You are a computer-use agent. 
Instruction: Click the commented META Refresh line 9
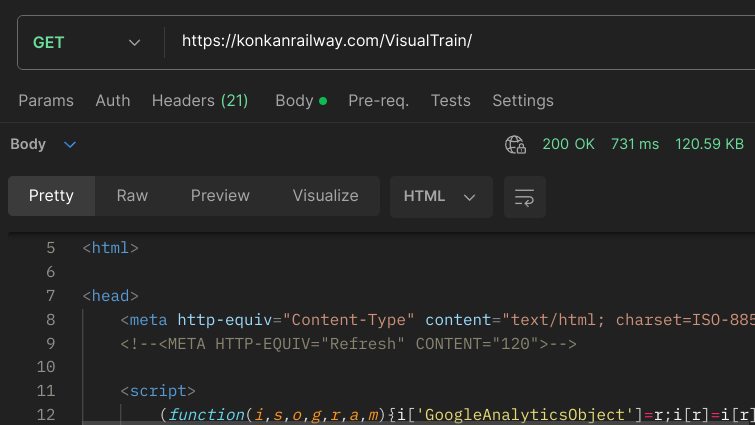349,344
